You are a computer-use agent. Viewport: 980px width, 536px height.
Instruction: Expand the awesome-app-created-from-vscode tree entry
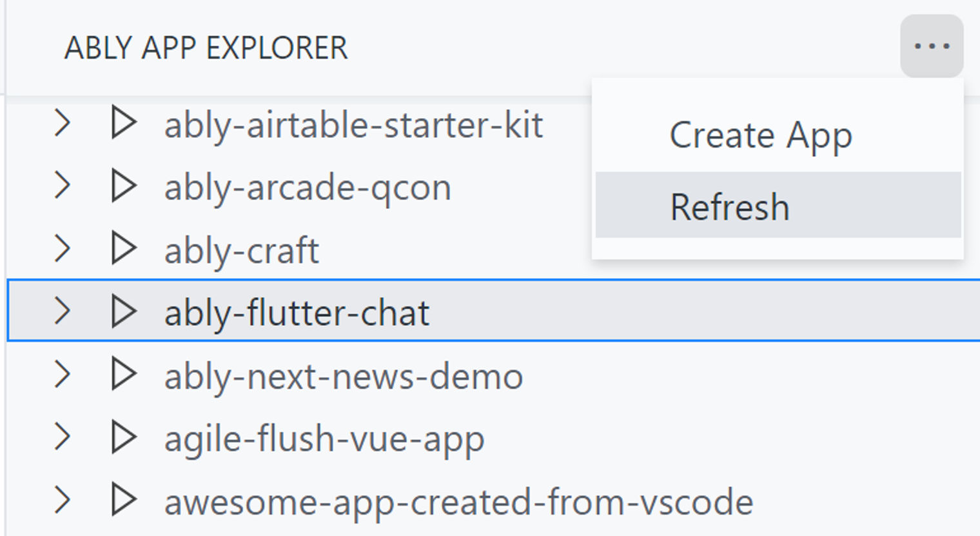(x=63, y=500)
